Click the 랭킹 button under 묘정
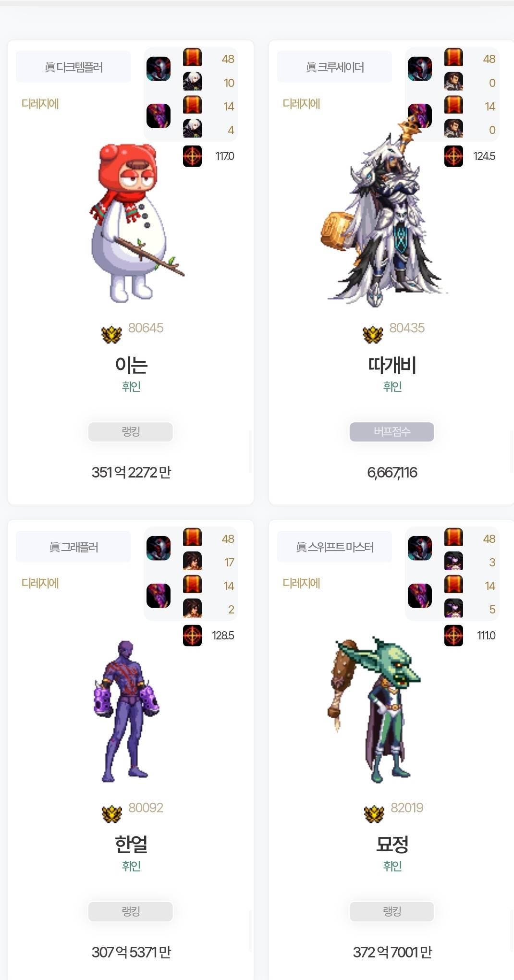Image resolution: width=514 pixels, height=980 pixels. [392, 911]
